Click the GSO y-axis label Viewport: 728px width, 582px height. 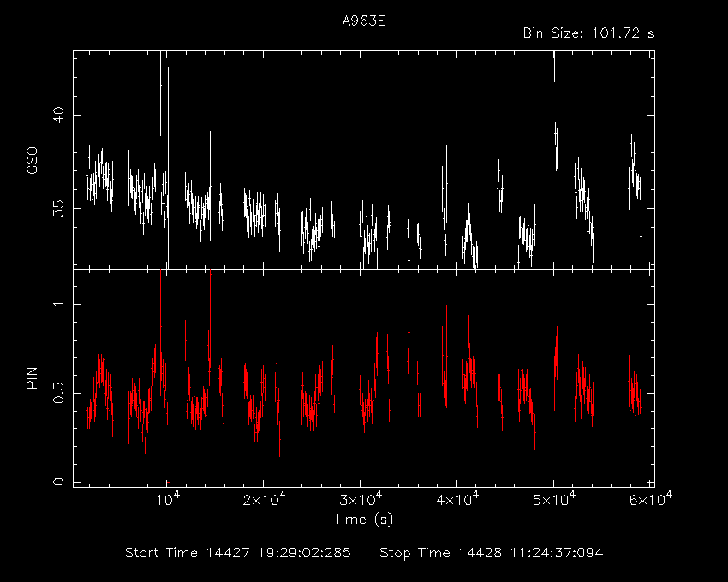32,161
